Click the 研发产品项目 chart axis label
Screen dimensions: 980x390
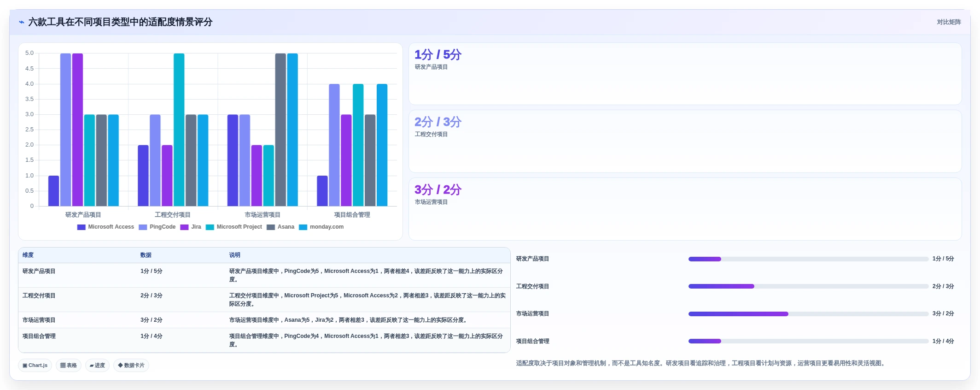tap(83, 215)
